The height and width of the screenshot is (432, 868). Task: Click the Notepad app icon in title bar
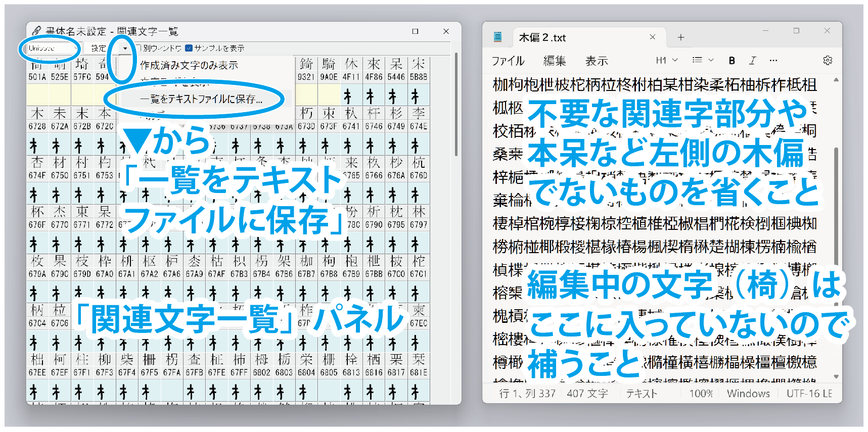[498, 37]
